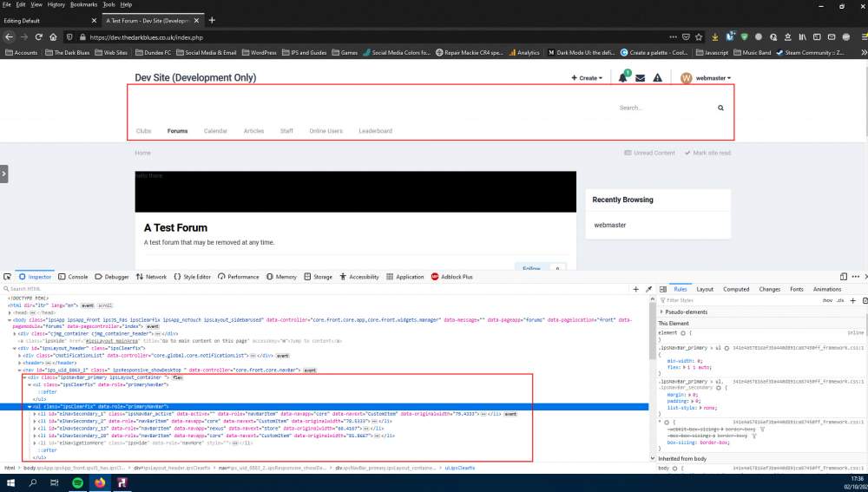Screen dimensions: 868x492
Task: Open Spotify from the Windows taskbar
Action: coord(76,482)
